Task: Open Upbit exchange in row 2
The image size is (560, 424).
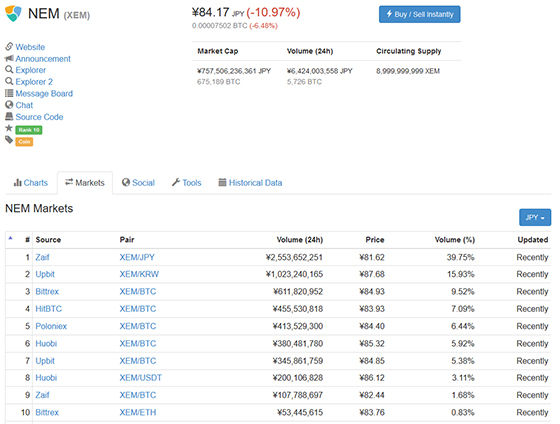Action: pyautogui.click(x=45, y=274)
